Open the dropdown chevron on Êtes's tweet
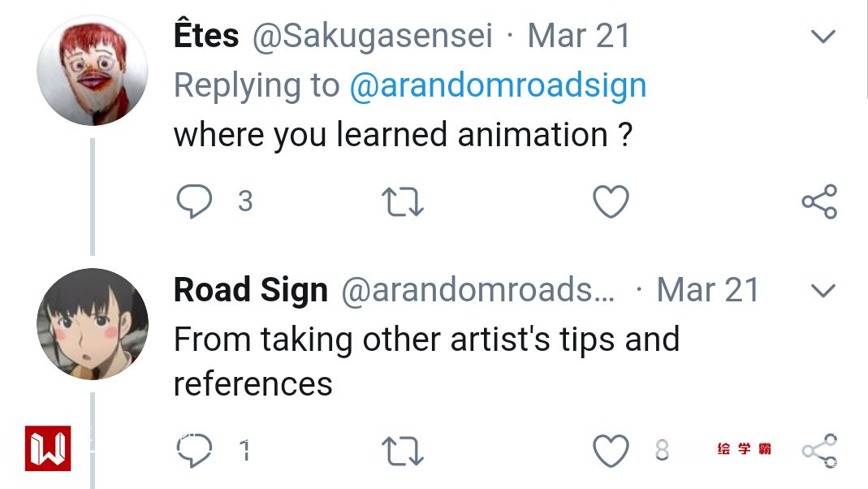The width and height of the screenshot is (868, 489). [823, 37]
